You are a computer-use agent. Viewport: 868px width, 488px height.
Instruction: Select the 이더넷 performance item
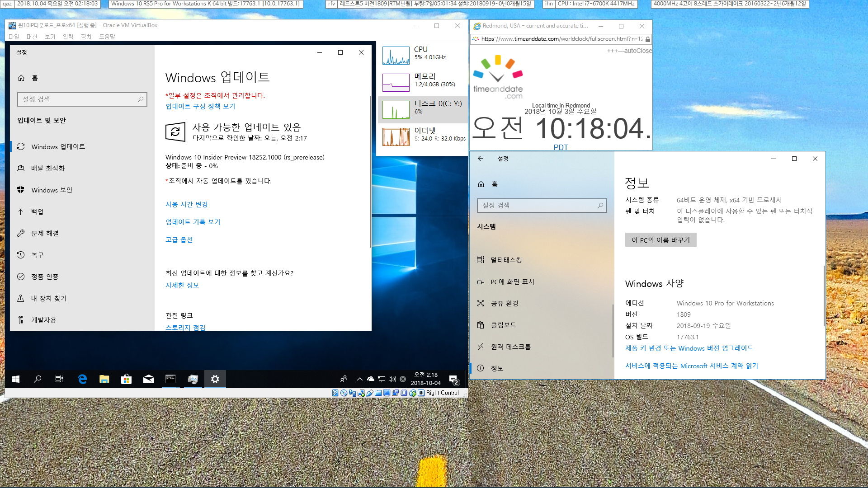coord(423,136)
